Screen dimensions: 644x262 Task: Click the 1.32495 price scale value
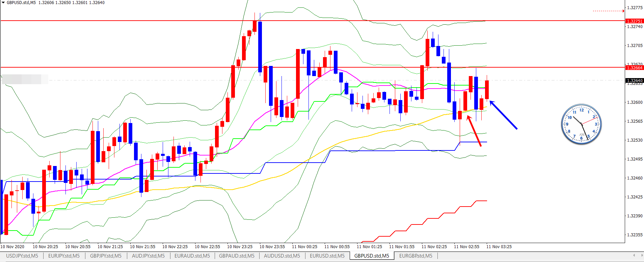tap(635, 159)
